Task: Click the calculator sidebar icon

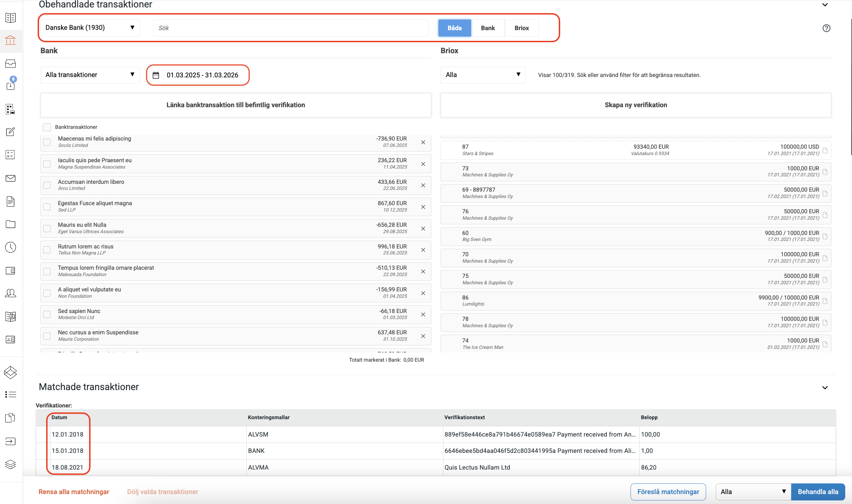Action: tap(10, 155)
